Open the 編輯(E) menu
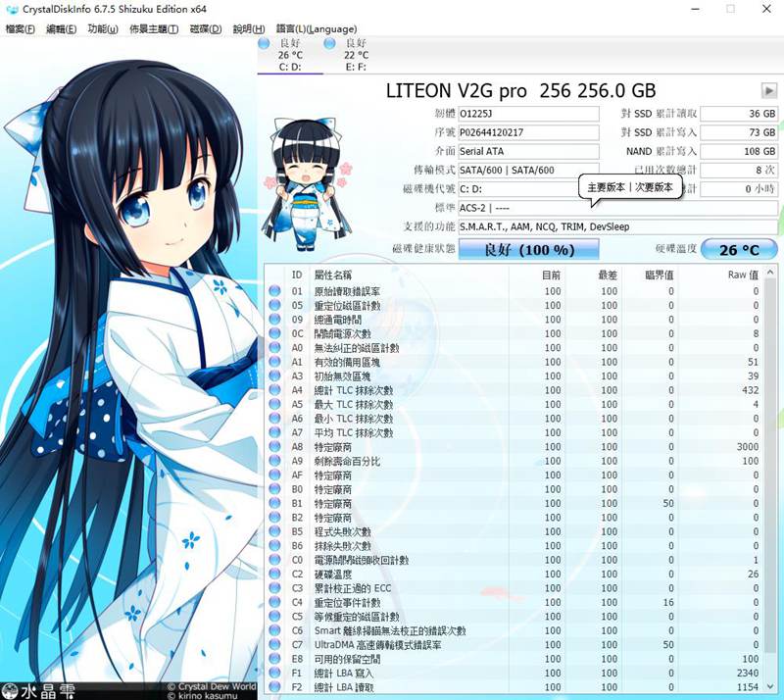 click(x=61, y=29)
